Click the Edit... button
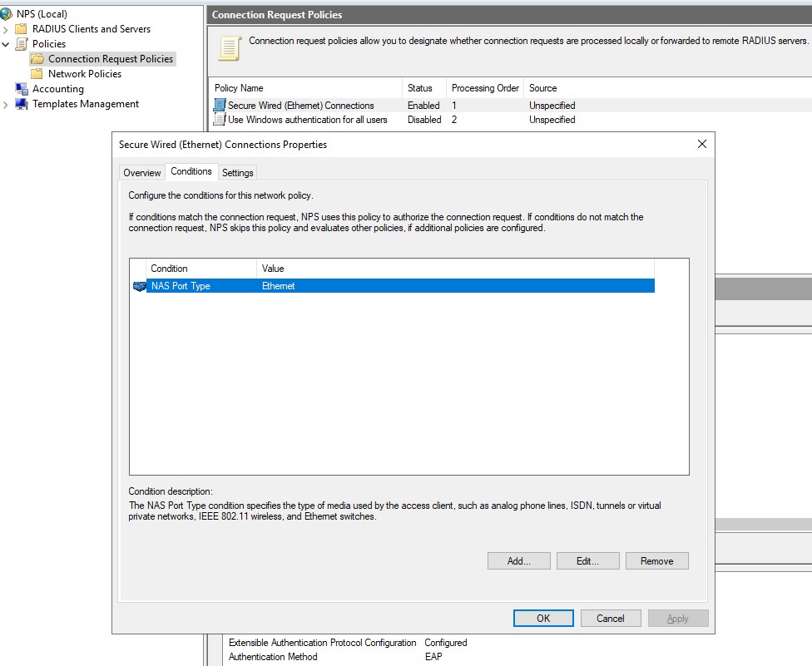812x666 pixels. click(x=587, y=561)
